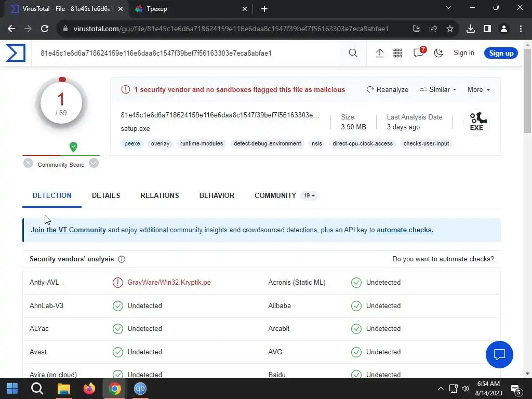Viewport: 532px width, 399px height.
Task: Click the community score positive vote icon
Action: [x=94, y=163]
